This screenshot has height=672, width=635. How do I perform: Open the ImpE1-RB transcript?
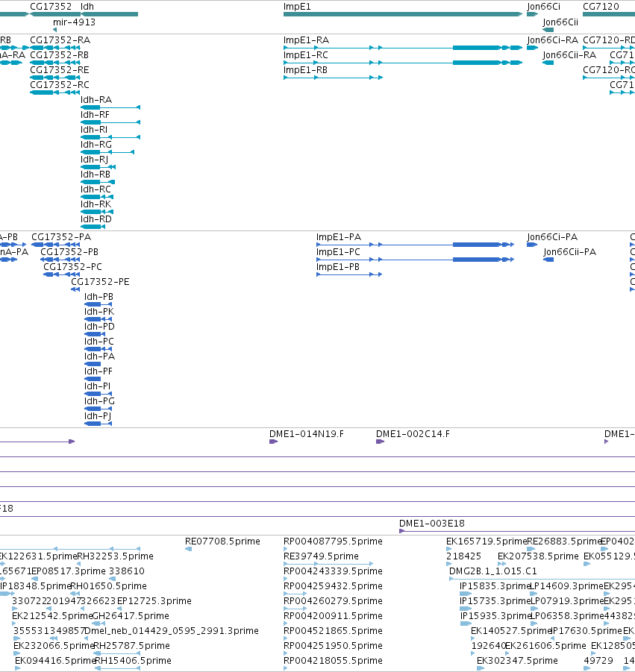click(305, 70)
